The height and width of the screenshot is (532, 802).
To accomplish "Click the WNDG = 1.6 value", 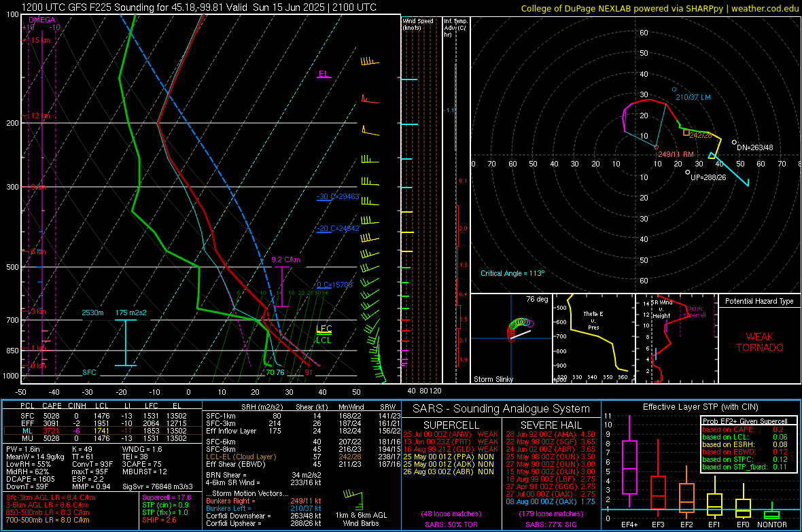I will point(142,449).
